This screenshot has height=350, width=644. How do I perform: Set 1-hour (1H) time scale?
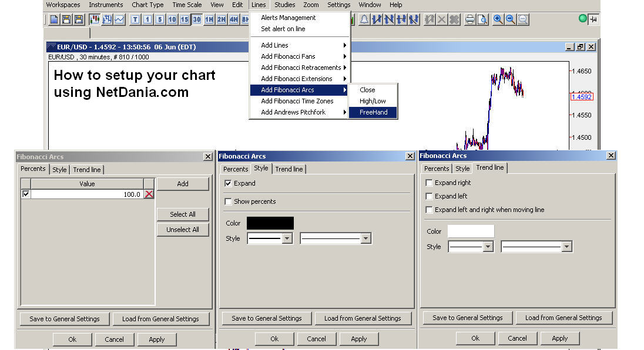pyautogui.click(x=209, y=19)
